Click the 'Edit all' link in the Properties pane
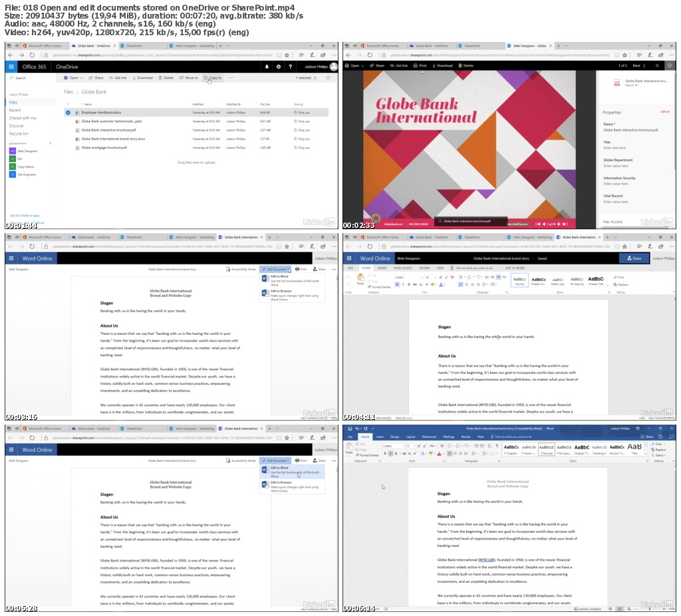 click(665, 112)
